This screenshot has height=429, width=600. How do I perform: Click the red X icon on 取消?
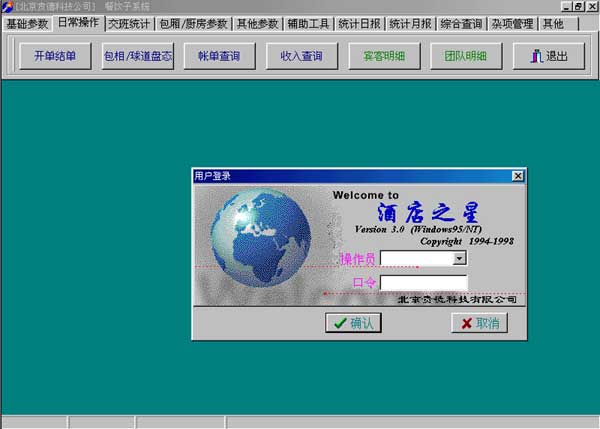[x=467, y=324]
